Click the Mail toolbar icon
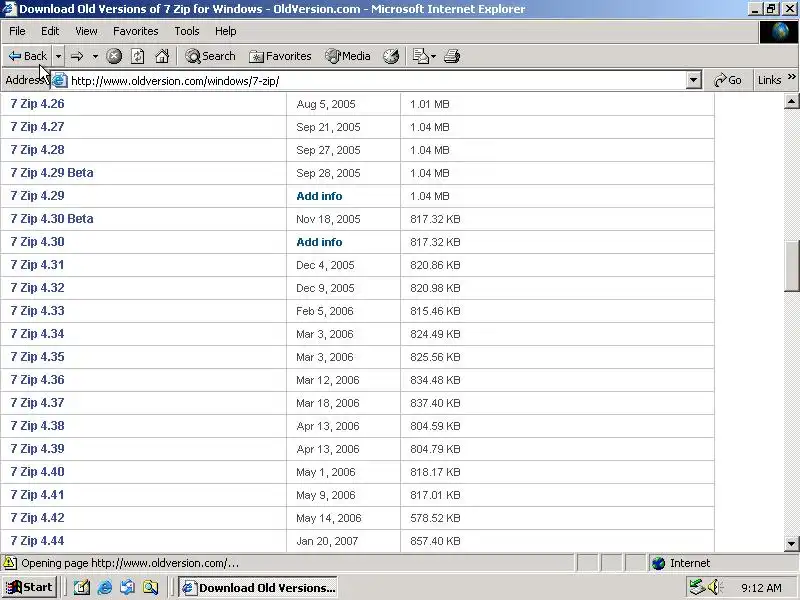The height and width of the screenshot is (600, 800). click(420, 56)
